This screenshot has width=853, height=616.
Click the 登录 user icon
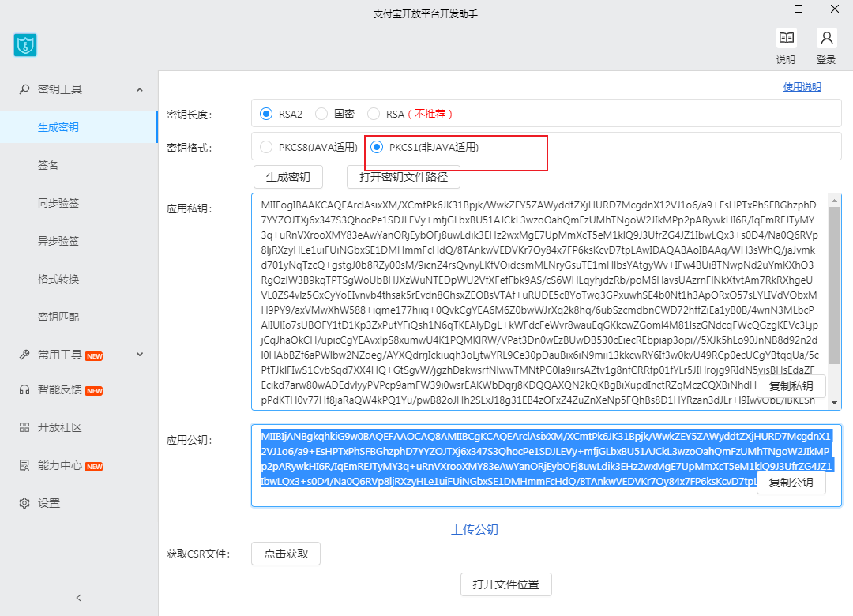826,38
